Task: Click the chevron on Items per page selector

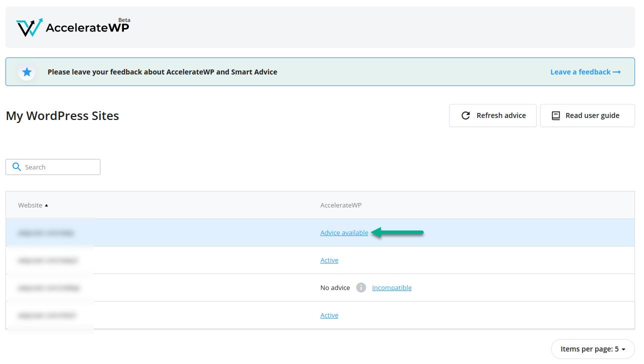Action: coord(623,349)
